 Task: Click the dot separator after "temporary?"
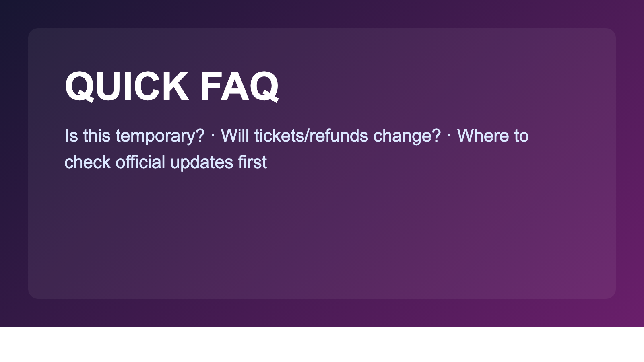click(x=213, y=136)
